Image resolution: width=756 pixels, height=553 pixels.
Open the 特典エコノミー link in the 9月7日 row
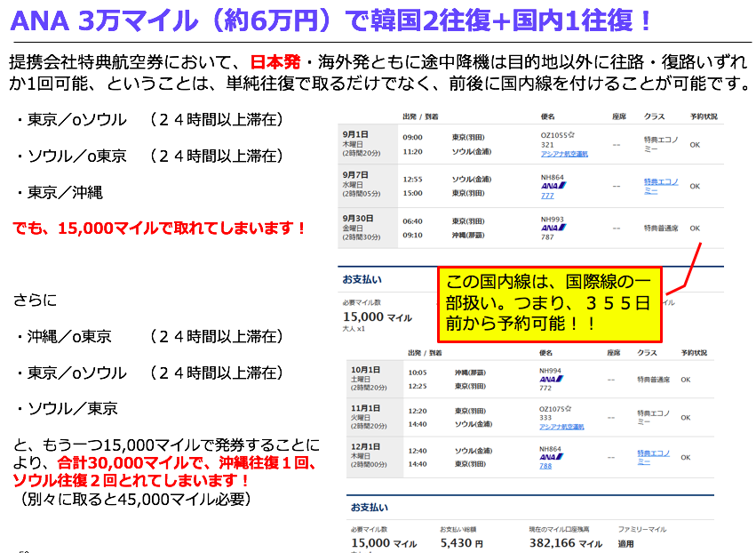click(x=661, y=186)
